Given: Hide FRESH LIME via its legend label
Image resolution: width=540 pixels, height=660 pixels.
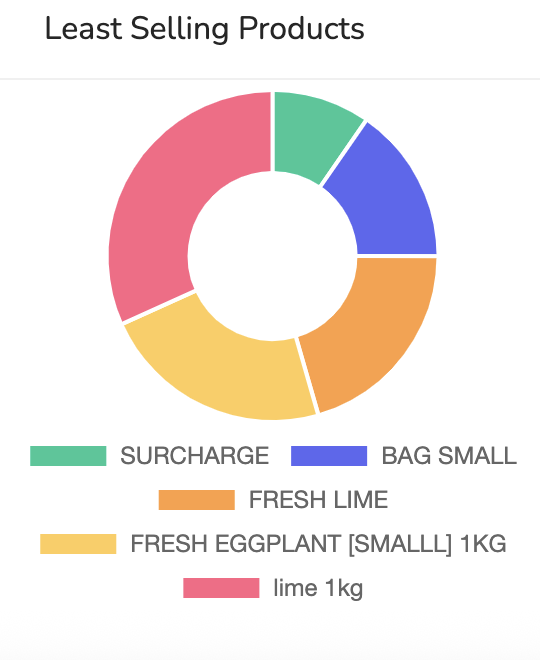Looking at the screenshot, I should (x=318, y=500).
